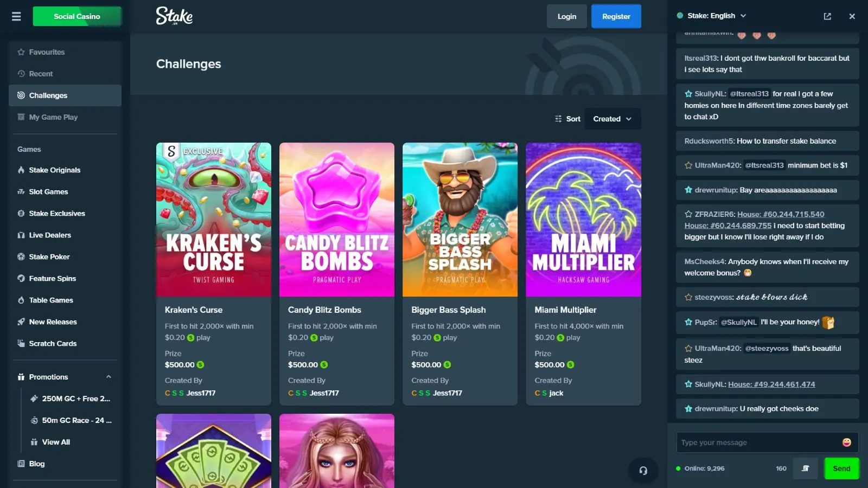868x488 pixels.
Task: Click Online: 9,296 status text
Action: click(704, 468)
